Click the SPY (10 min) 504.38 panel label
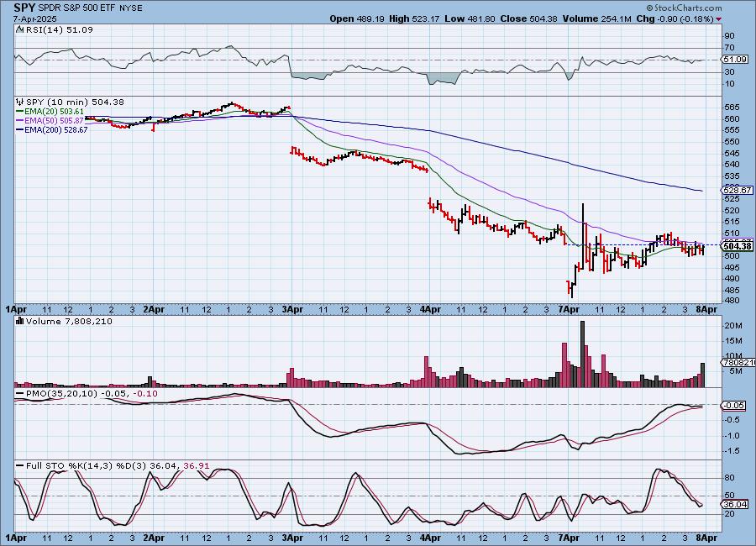Image resolution: width=756 pixels, height=546 pixels. click(75, 102)
